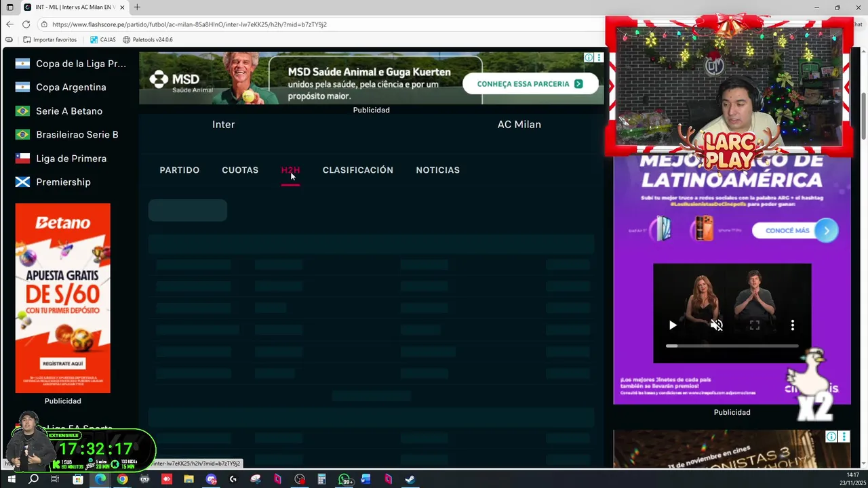The width and height of the screenshot is (868, 488).
Task: View site information lock icon
Action: point(44,24)
